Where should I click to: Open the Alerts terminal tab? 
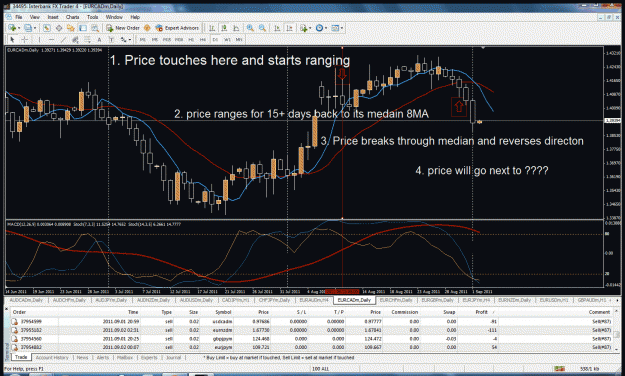pyautogui.click(x=102, y=358)
